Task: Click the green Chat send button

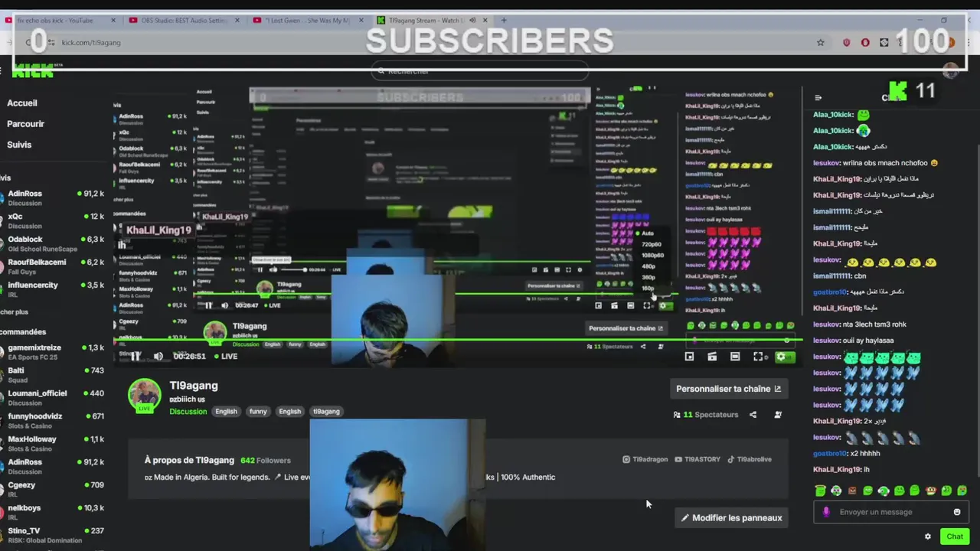Action: [954, 536]
